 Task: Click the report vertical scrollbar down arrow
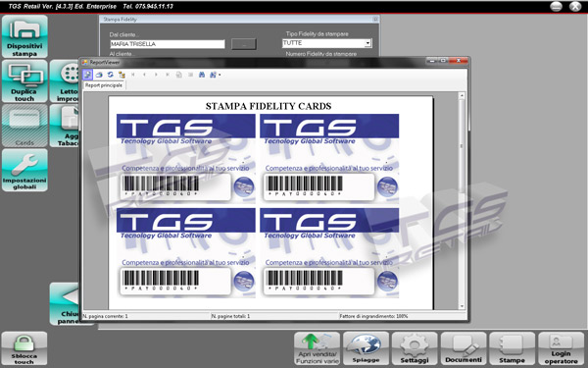462,306
